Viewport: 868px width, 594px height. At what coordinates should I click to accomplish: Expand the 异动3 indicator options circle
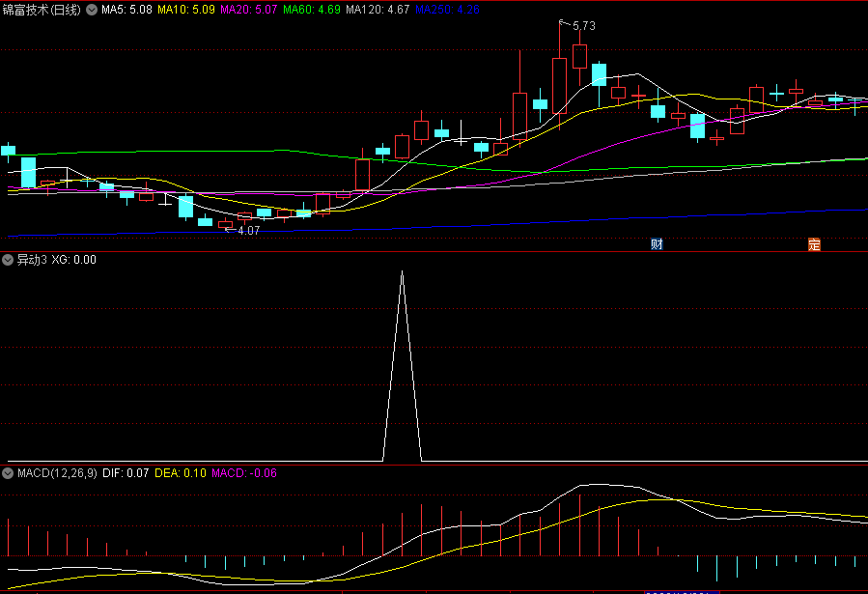[8, 260]
